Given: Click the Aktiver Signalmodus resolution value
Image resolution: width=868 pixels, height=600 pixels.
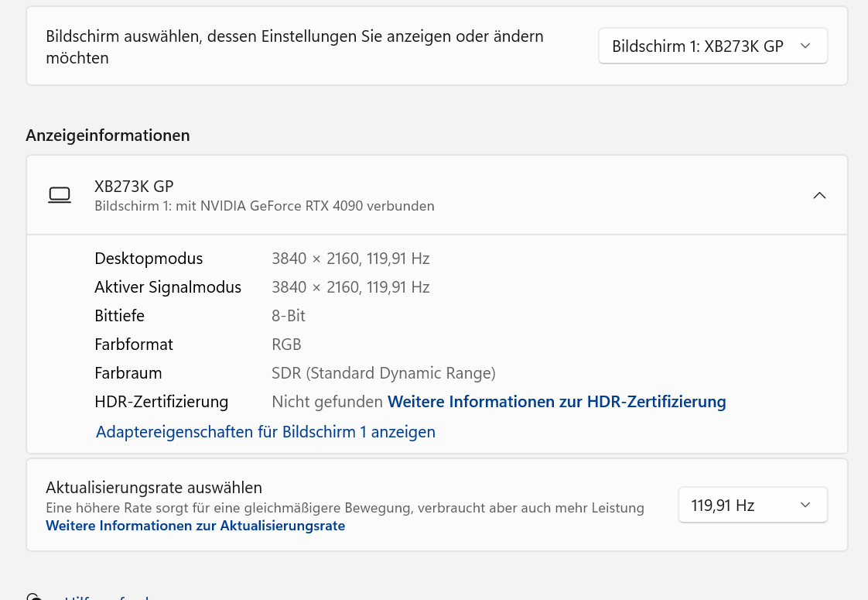Looking at the screenshot, I should (350, 287).
